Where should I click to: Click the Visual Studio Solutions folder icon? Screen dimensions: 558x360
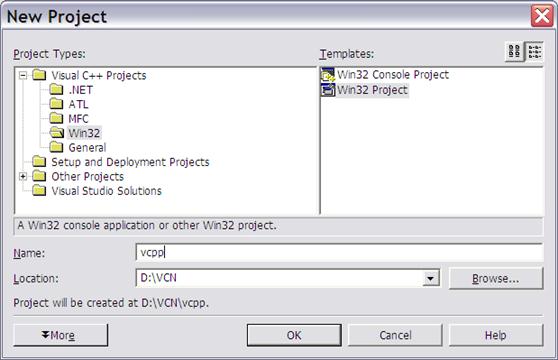(x=39, y=191)
